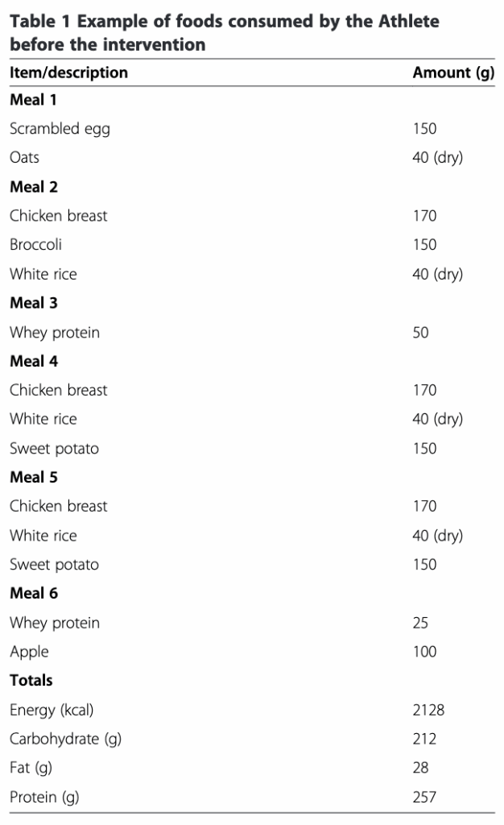Click the 2128 energy value
Screen dimensions: 504x825
(428, 710)
